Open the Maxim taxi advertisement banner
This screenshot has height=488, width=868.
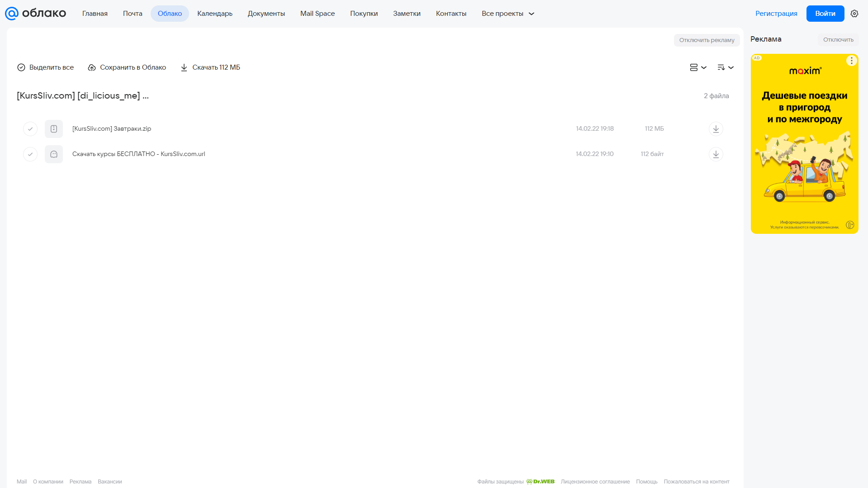pyautogui.click(x=804, y=144)
